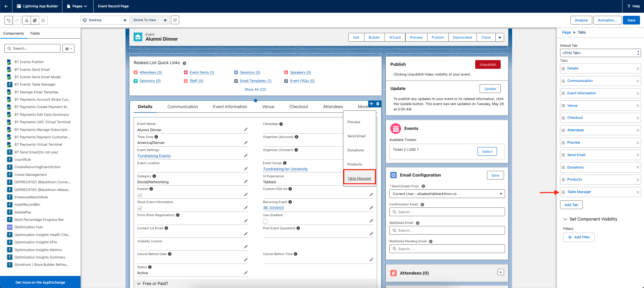Click info icon next to Related List Quick Links
644x288 pixels.
pyautogui.click(x=185, y=63)
